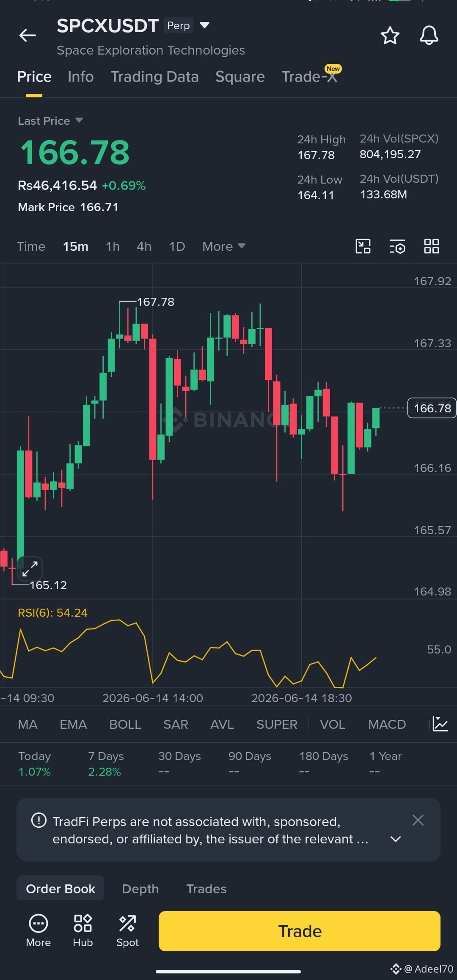457x980 pixels.
Task: Tap the Rs46,416.54 converted price
Action: [x=57, y=185]
